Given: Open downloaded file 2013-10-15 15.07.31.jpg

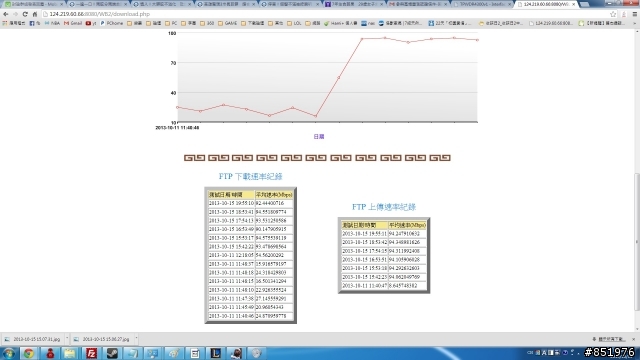Looking at the screenshot, I should [x=33, y=339].
